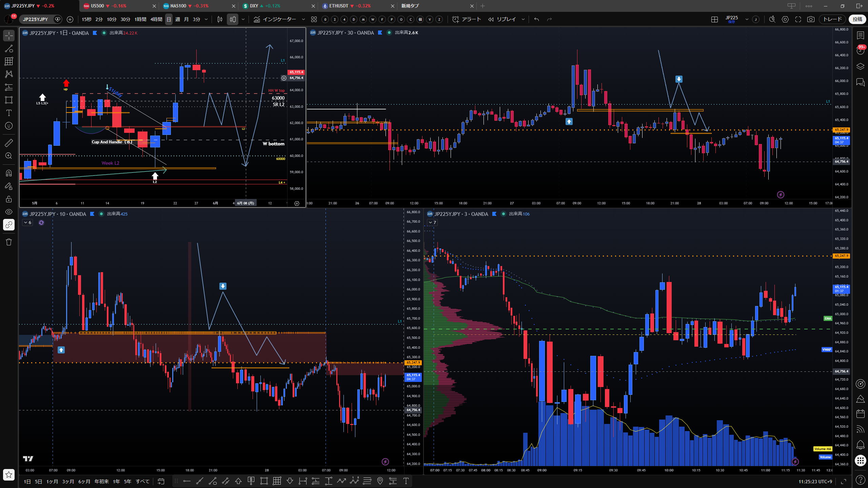Click the add symbol plus icon
This screenshot has height=488, width=868.
tap(70, 19)
